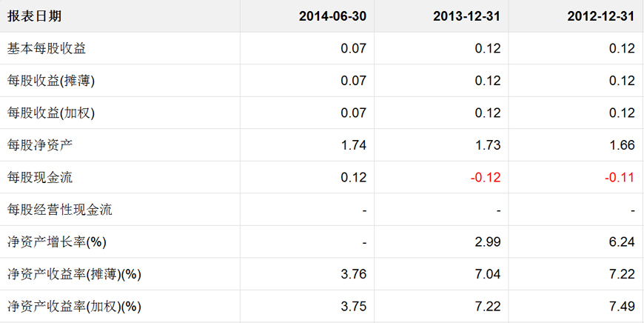Click the 每股收益(摊薄) row label

51,81
